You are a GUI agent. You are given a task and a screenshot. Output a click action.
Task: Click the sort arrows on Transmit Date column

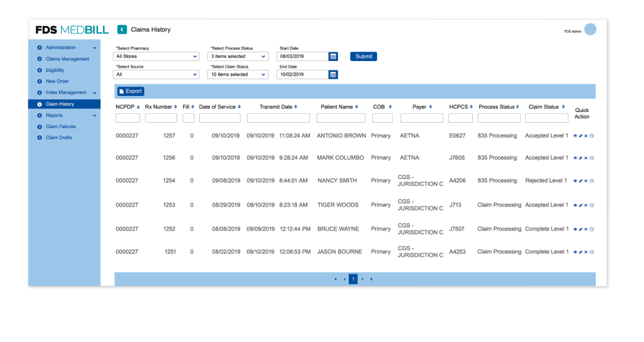pyautogui.click(x=297, y=107)
